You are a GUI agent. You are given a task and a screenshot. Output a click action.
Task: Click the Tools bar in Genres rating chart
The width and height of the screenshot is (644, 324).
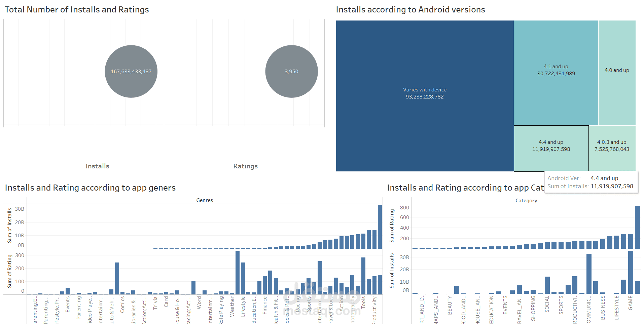(x=363, y=276)
